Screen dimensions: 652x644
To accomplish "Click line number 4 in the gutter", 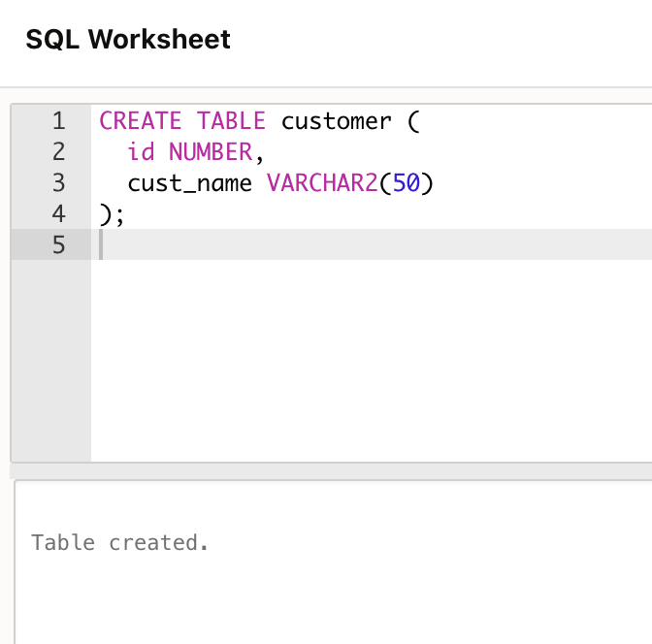I will (58, 214).
